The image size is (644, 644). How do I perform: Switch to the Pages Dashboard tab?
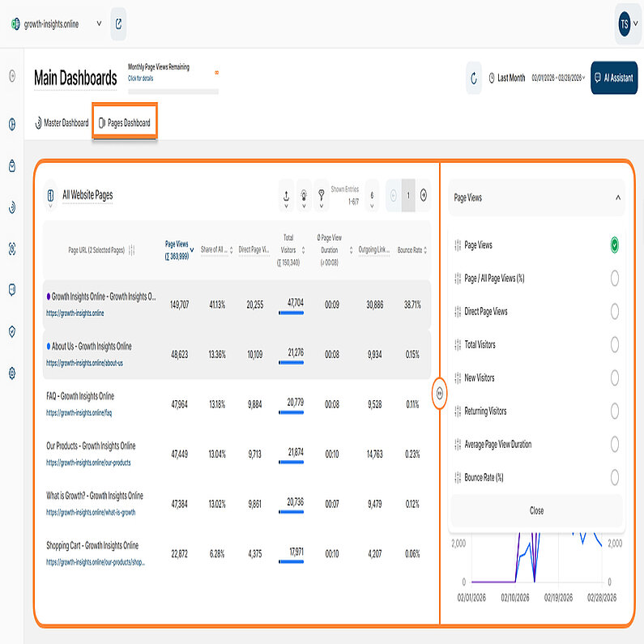tap(125, 123)
